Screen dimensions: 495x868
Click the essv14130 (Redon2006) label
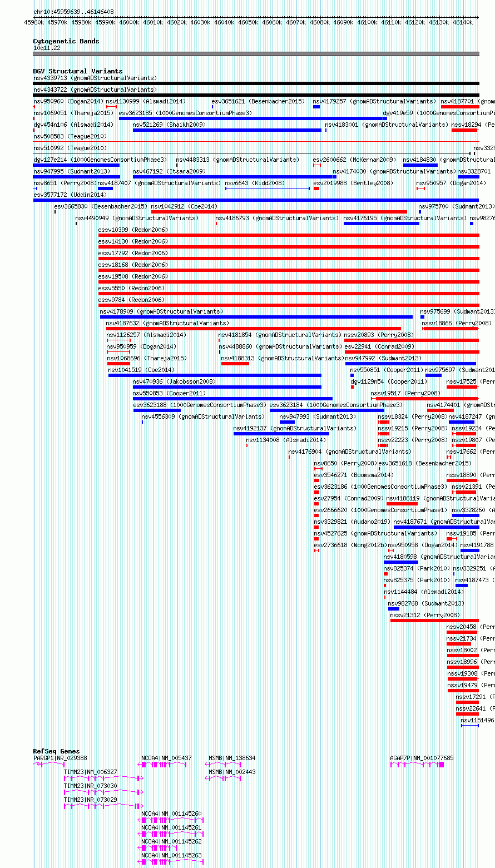133,241
